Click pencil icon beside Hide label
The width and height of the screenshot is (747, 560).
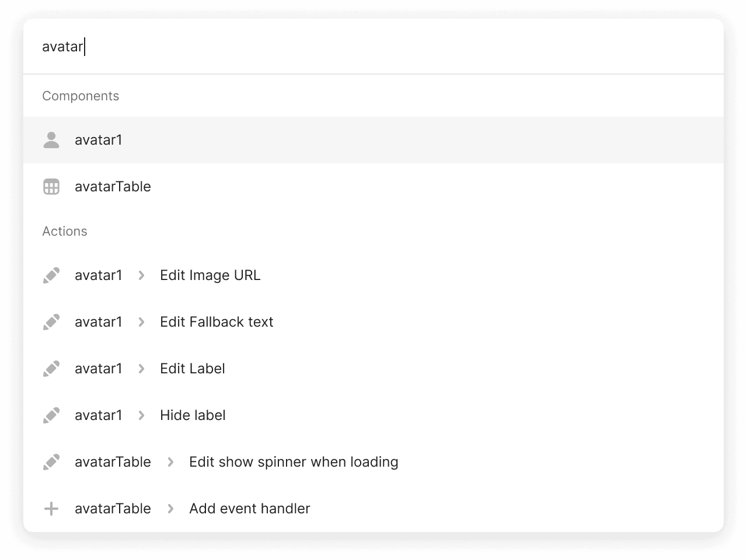pos(51,415)
